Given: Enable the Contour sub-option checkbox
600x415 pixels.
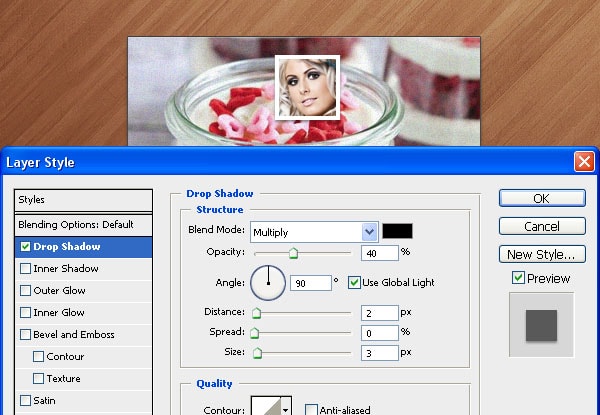Looking at the screenshot, I should (x=38, y=356).
